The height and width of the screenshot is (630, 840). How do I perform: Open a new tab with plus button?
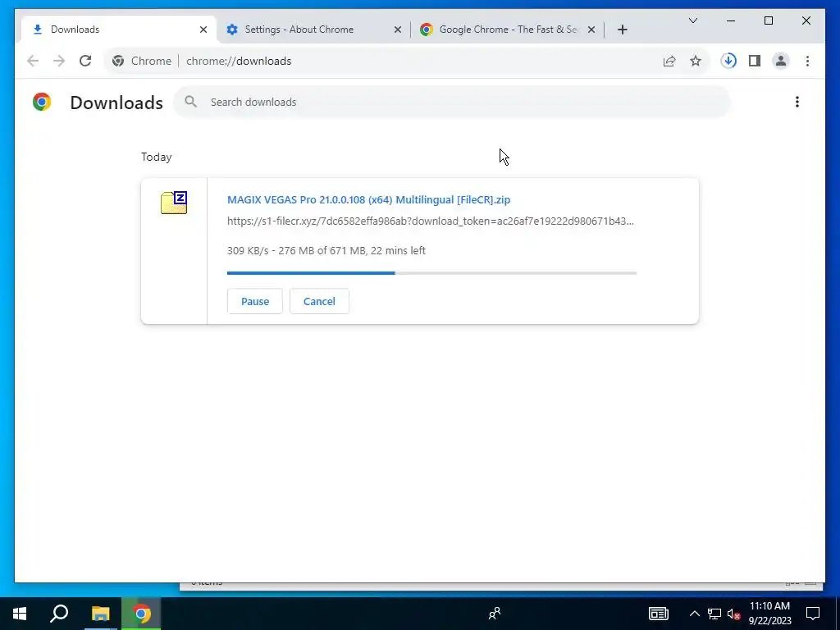[622, 30]
